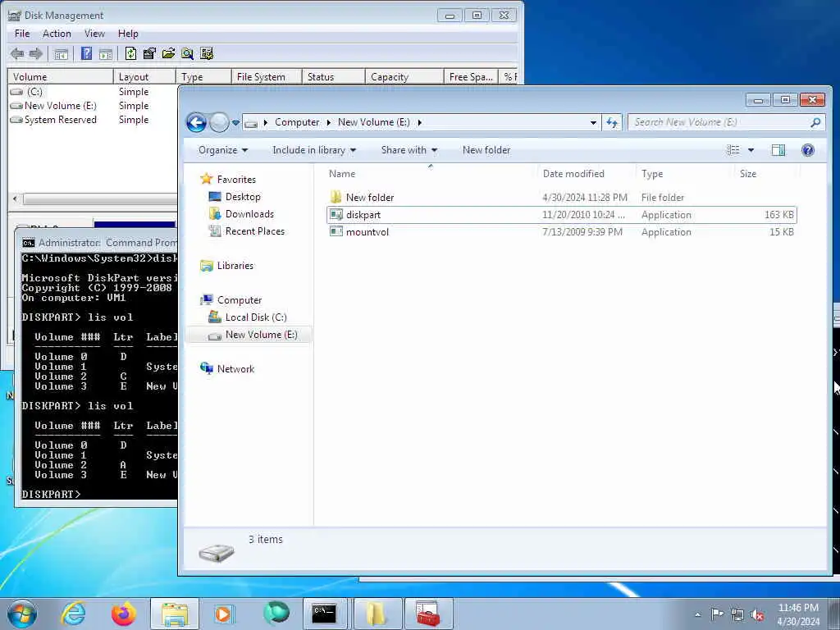Click the New folder button in Explorer
Image resolution: width=840 pixels, height=630 pixels.
tap(486, 150)
